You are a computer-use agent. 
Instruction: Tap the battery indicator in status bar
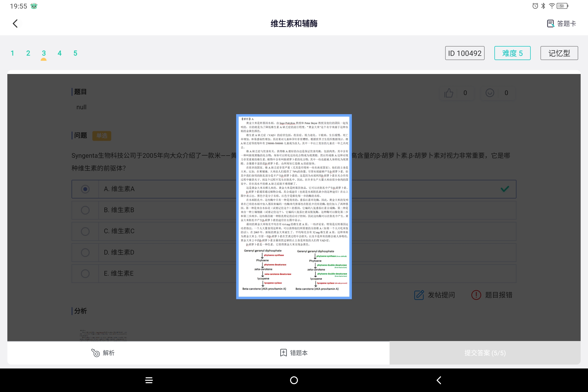click(562, 6)
